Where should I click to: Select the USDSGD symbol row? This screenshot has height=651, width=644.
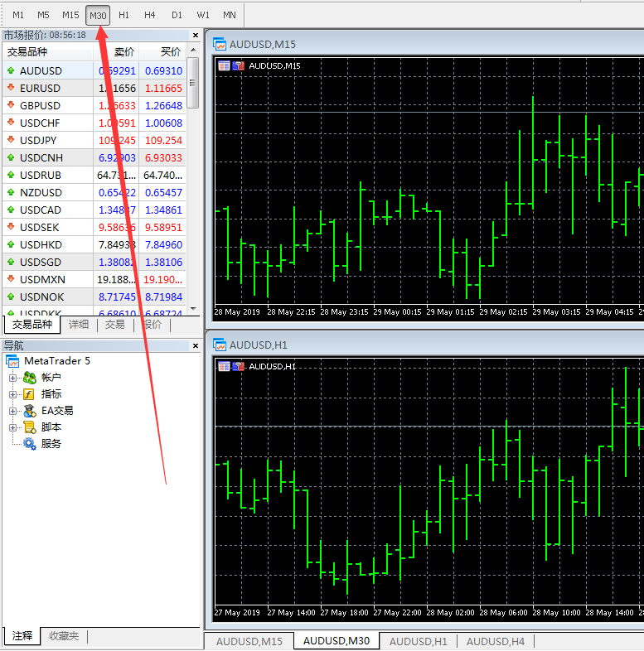click(x=94, y=263)
